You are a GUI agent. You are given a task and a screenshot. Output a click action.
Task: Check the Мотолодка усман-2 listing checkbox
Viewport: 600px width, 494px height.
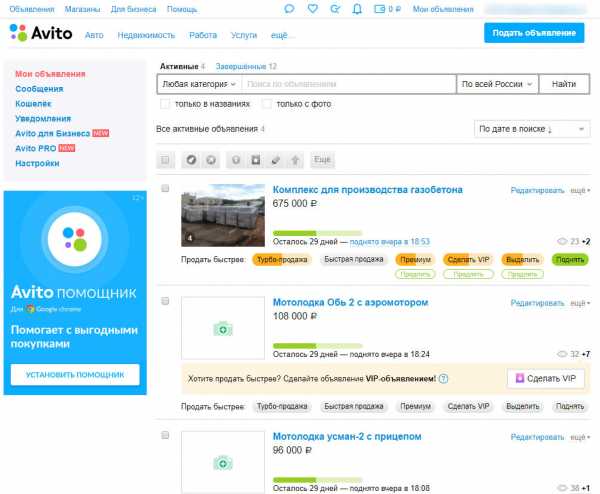tap(165, 435)
